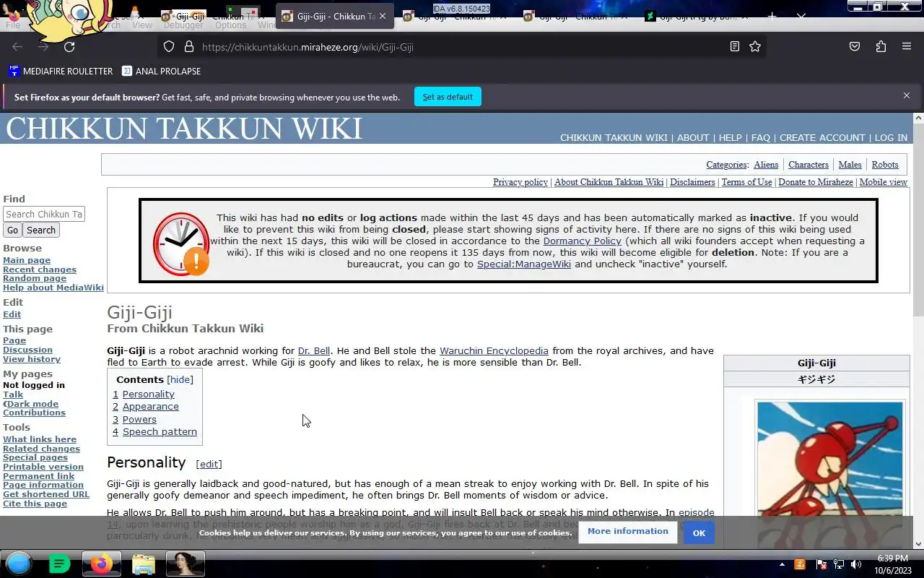924x578 pixels.
Task: Click the forward navigation arrow
Action: coord(43,47)
